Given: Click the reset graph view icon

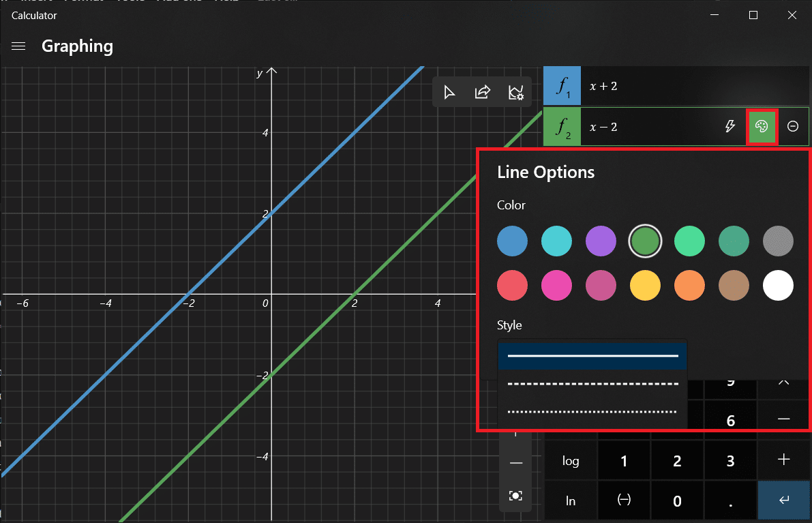Looking at the screenshot, I should 516,496.
